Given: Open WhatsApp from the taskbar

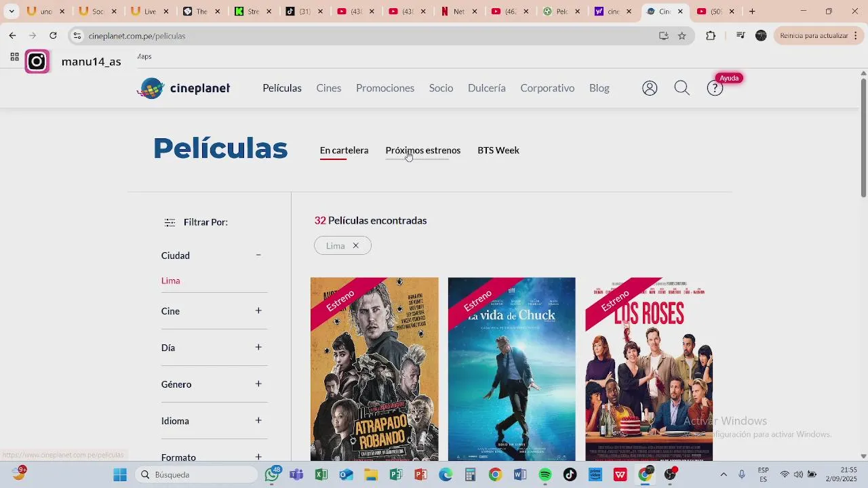Looking at the screenshot, I should coord(272,475).
